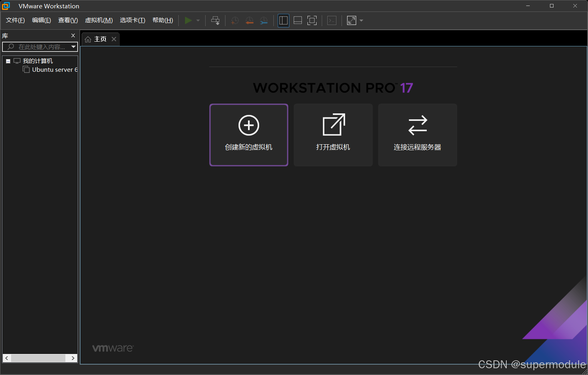Collapse the 我的计算机 tree node
The width and height of the screenshot is (588, 375).
8,61
